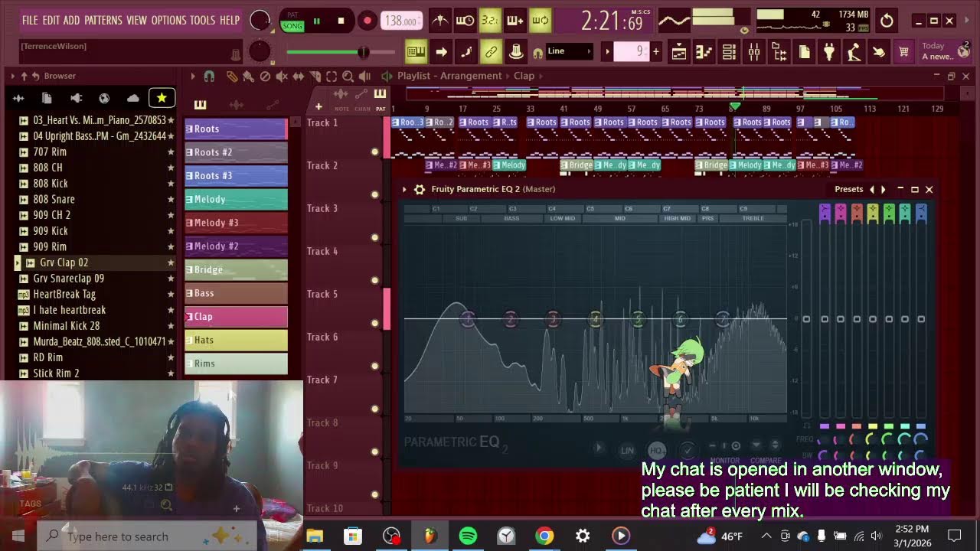Go to next EQ preset arrow
980x551 pixels.
coord(884,189)
